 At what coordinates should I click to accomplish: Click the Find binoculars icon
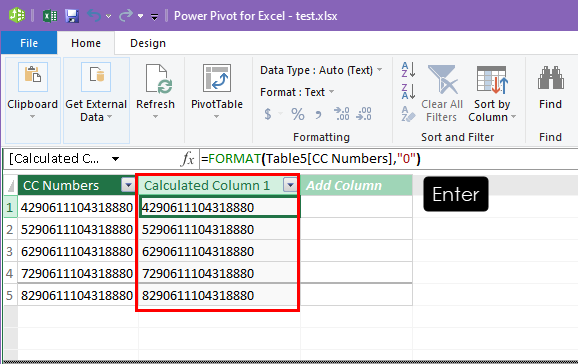pyautogui.click(x=550, y=78)
